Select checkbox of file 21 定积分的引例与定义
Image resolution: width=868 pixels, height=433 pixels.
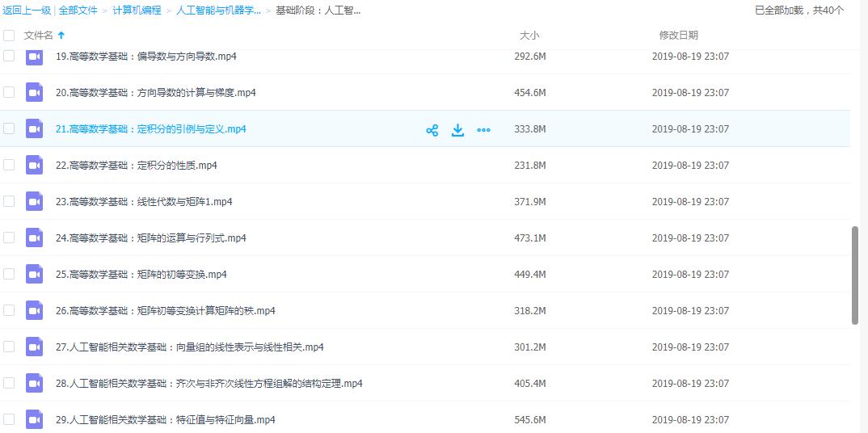click(9, 128)
